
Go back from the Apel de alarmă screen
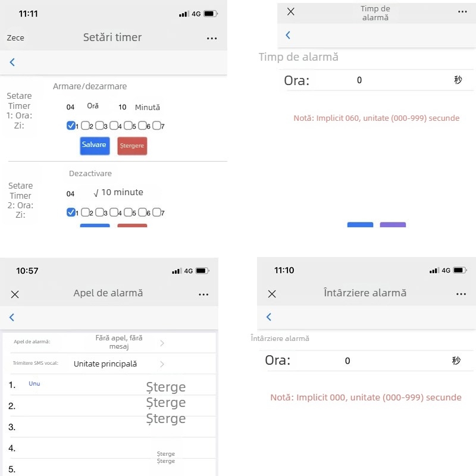12,318
